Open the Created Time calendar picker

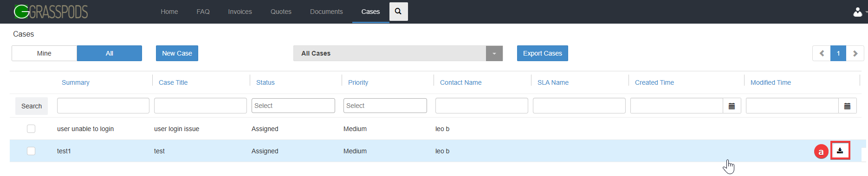(732, 106)
